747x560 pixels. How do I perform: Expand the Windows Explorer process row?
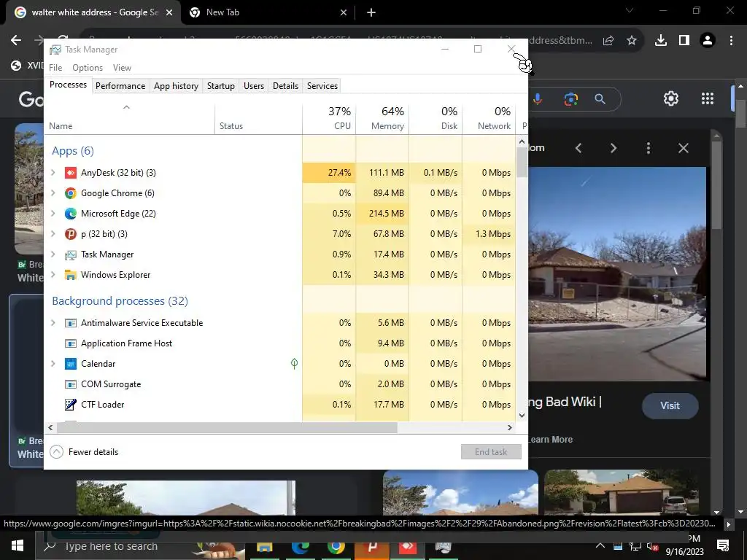click(53, 275)
